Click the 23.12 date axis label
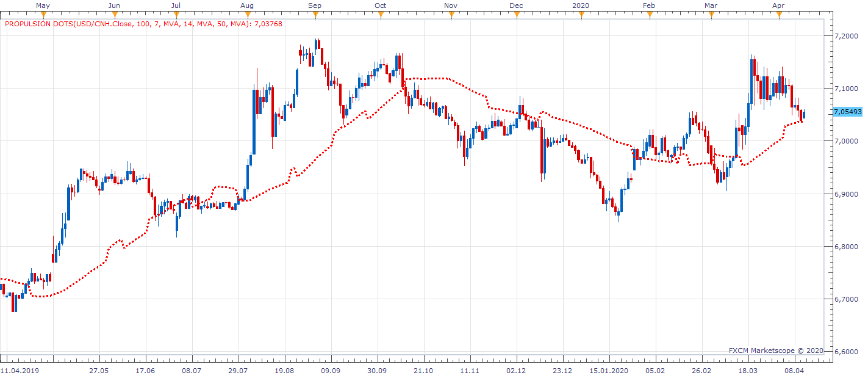Viewport: 868px width, 378px height. coord(562,371)
